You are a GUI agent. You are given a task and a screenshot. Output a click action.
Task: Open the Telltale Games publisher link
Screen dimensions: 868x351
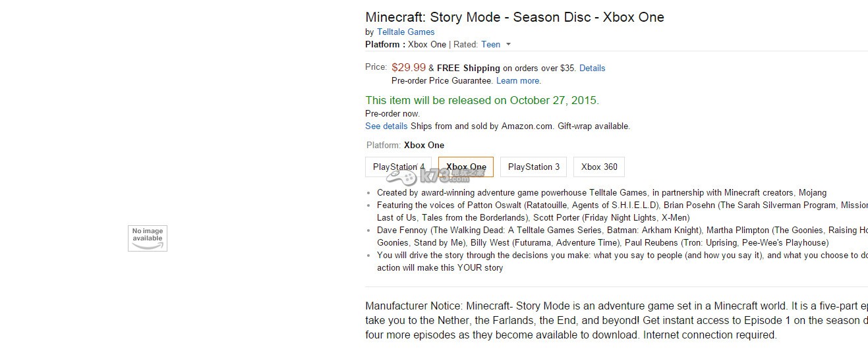coord(405,32)
